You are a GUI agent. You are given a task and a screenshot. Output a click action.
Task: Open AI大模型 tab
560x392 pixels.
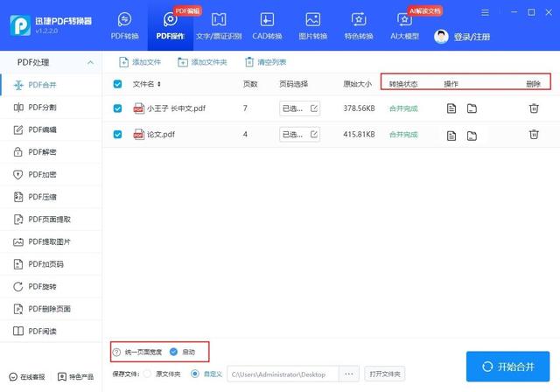point(404,26)
